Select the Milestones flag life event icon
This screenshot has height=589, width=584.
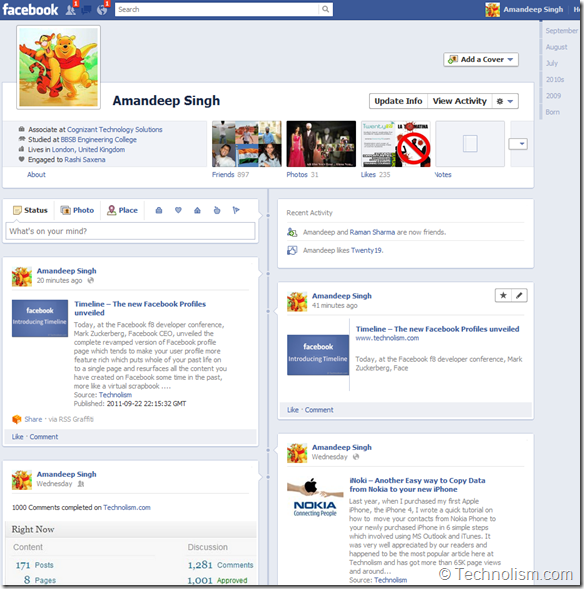236,210
